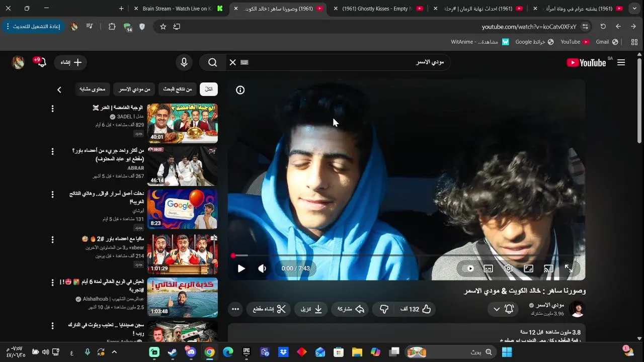Open the Gmail bookmark
The height and width of the screenshot is (362, 644).
(x=607, y=42)
